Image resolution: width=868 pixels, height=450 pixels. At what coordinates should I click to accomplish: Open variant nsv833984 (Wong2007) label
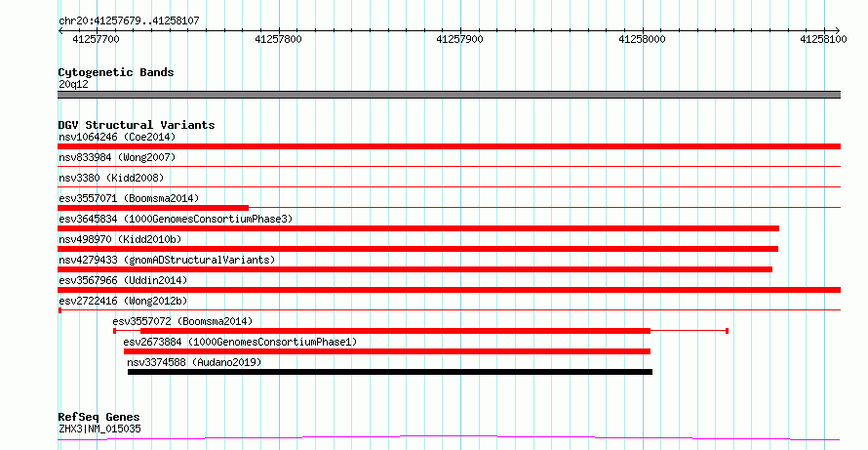click(117, 157)
